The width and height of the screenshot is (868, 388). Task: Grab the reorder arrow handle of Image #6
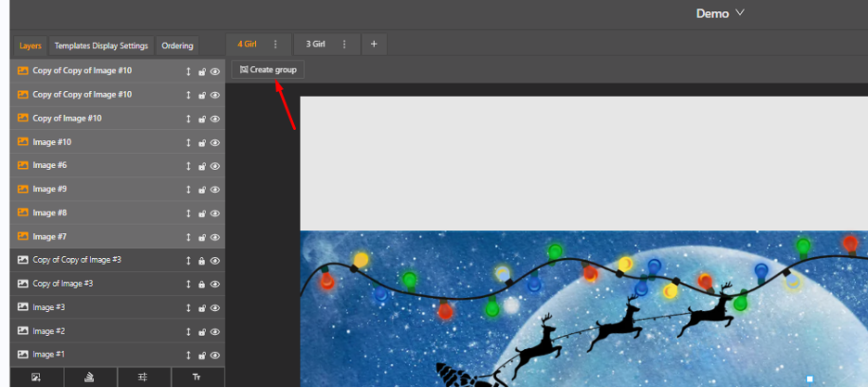click(x=188, y=166)
